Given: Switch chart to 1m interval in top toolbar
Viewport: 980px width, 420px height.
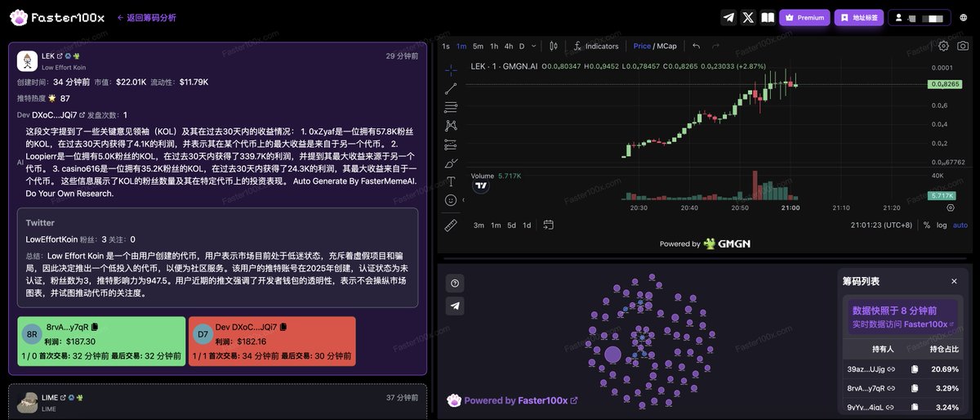Looking at the screenshot, I should click(x=461, y=47).
